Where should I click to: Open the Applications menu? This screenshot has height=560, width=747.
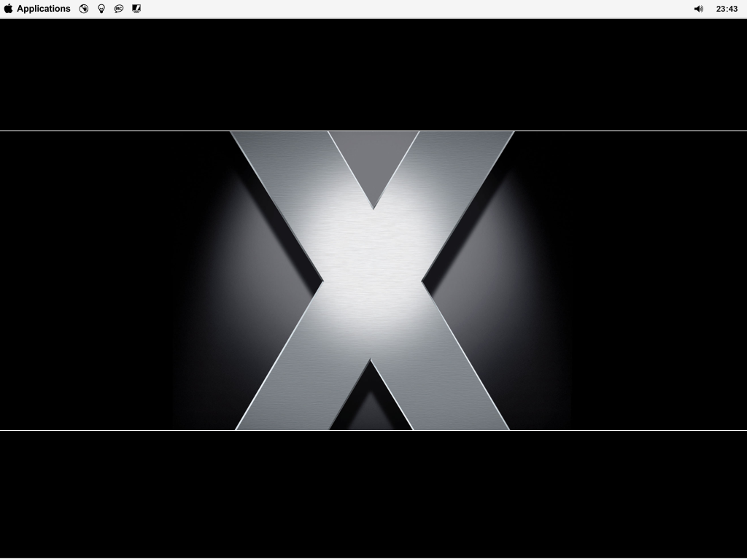coord(43,9)
